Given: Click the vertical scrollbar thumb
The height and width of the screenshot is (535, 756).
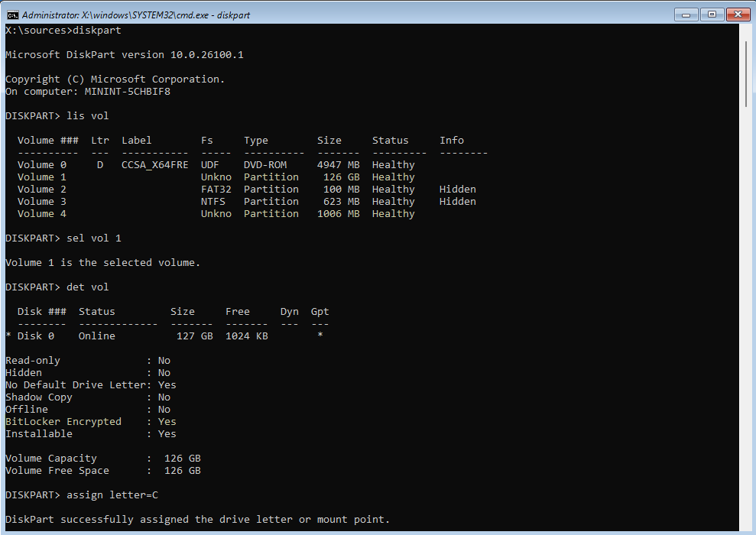Looking at the screenshot, I should click(x=745, y=73).
